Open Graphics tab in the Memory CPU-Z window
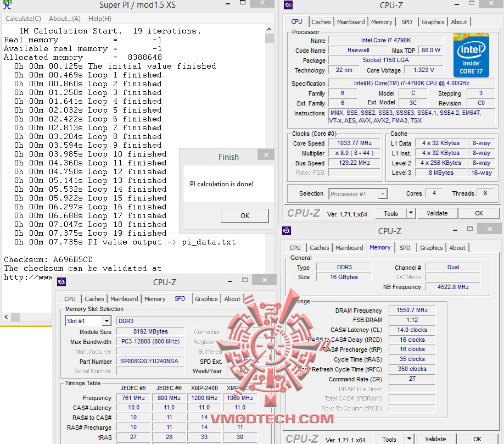Viewport: 504px width, 444px height. [431, 248]
